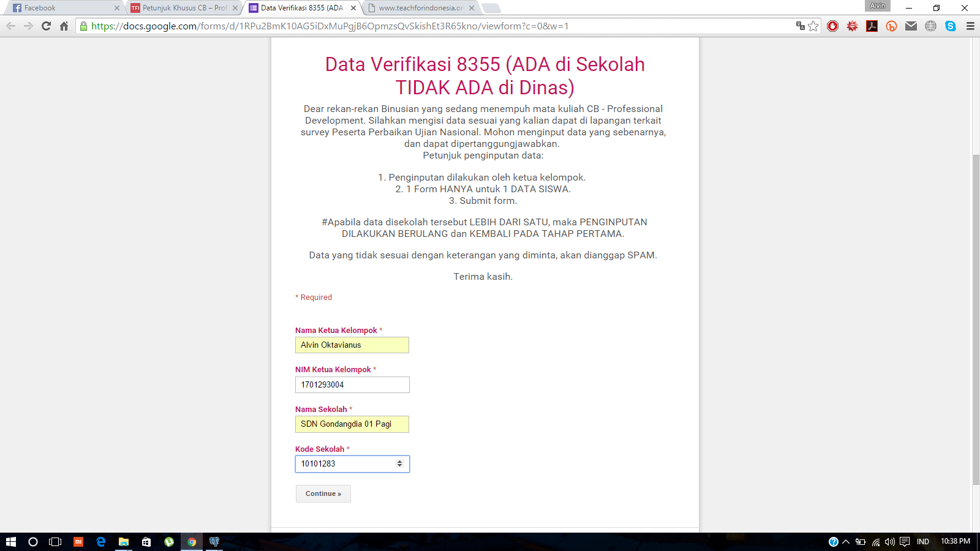Click the Chrome taskbar icon
This screenshot has width=980, height=551.
(x=192, y=542)
